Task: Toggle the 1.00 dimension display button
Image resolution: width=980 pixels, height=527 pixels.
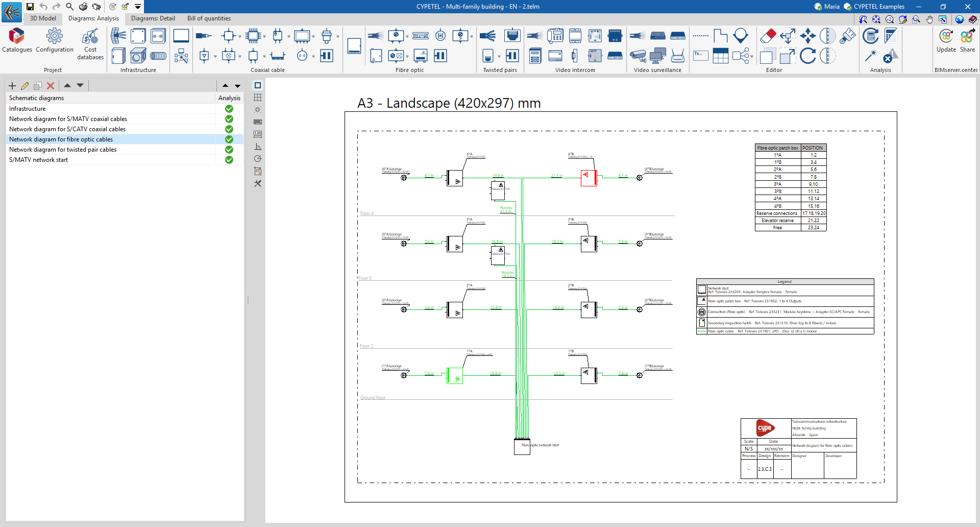Action: 258,134
